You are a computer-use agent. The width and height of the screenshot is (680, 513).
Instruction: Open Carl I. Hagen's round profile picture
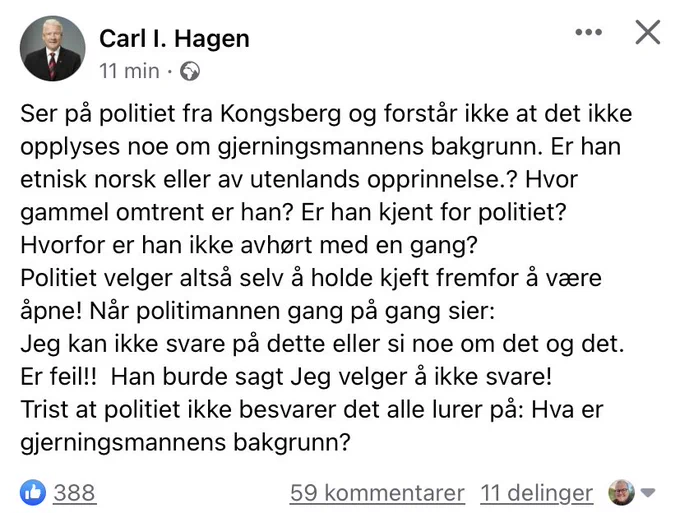(52, 49)
